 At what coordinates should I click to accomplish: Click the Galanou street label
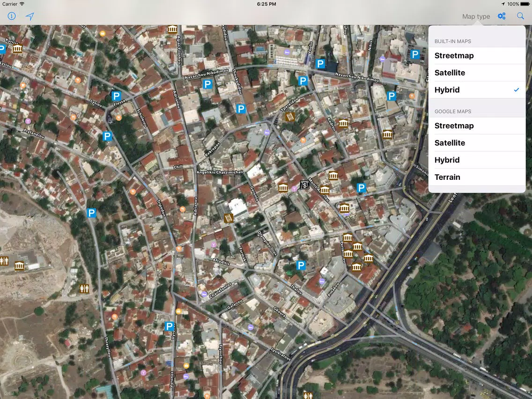(x=235, y=304)
